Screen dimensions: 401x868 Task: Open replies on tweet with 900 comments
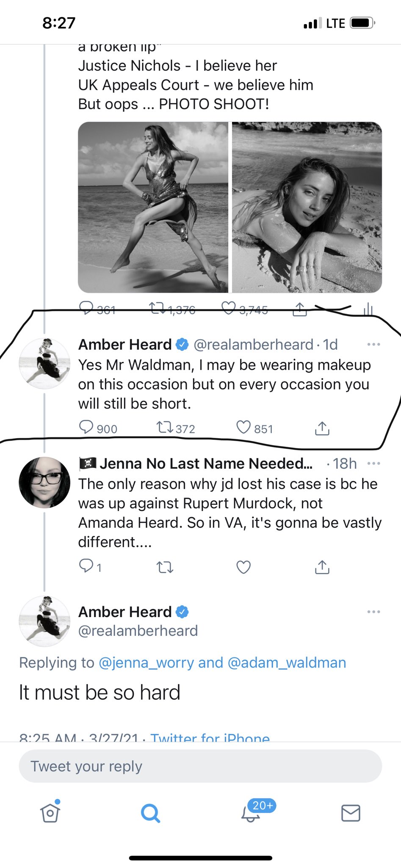coord(86,427)
